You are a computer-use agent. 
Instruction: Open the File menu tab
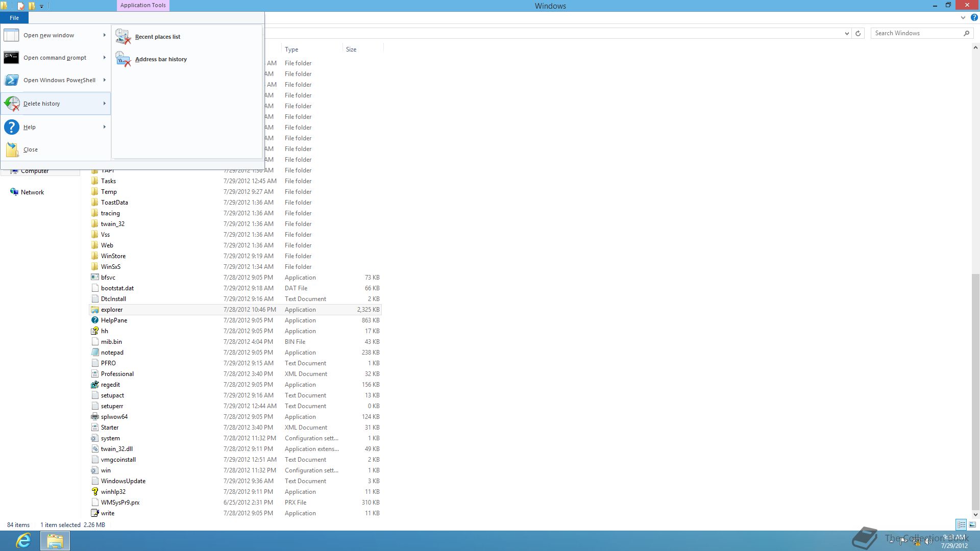[14, 18]
